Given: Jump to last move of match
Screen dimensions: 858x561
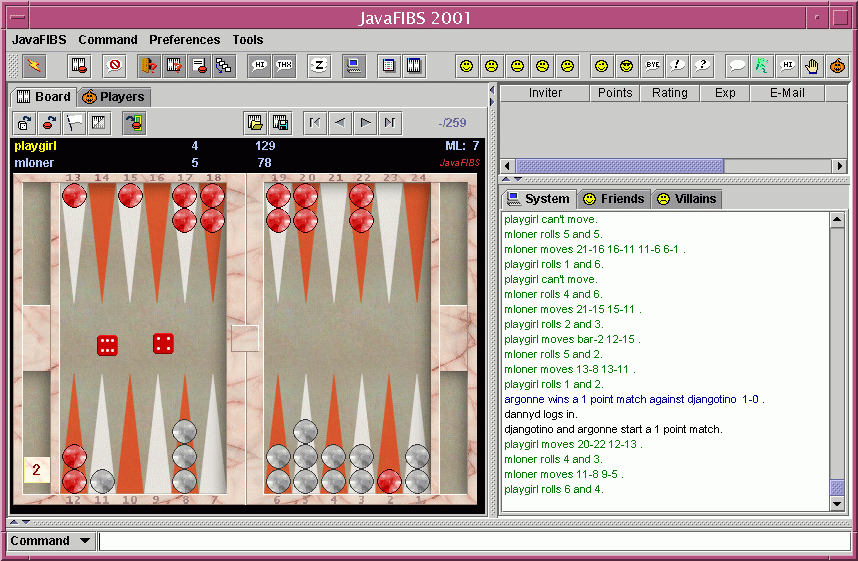Looking at the screenshot, I should (x=390, y=123).
